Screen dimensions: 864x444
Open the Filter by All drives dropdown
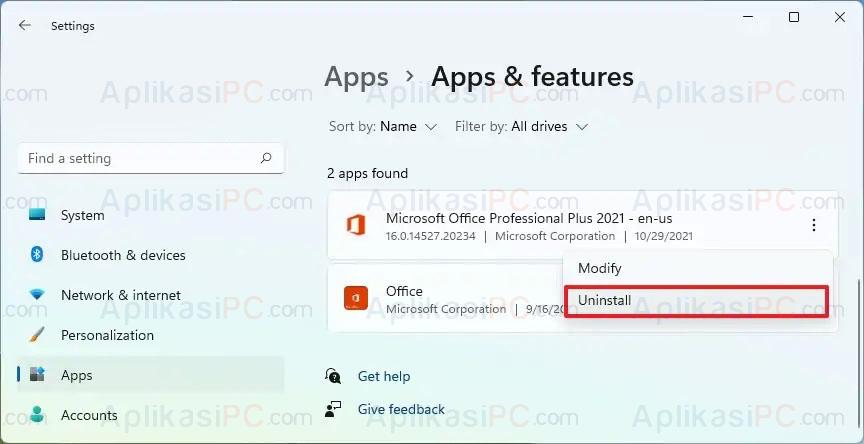point(521,127)
